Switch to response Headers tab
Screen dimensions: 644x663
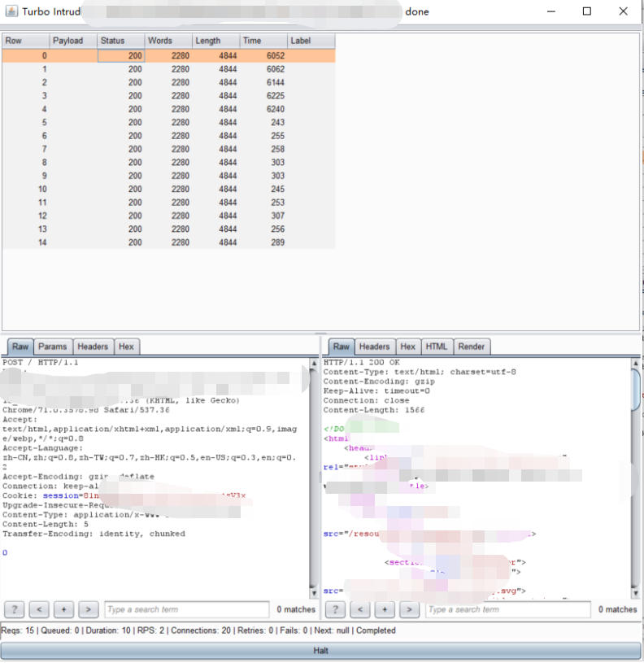point(374,347)
